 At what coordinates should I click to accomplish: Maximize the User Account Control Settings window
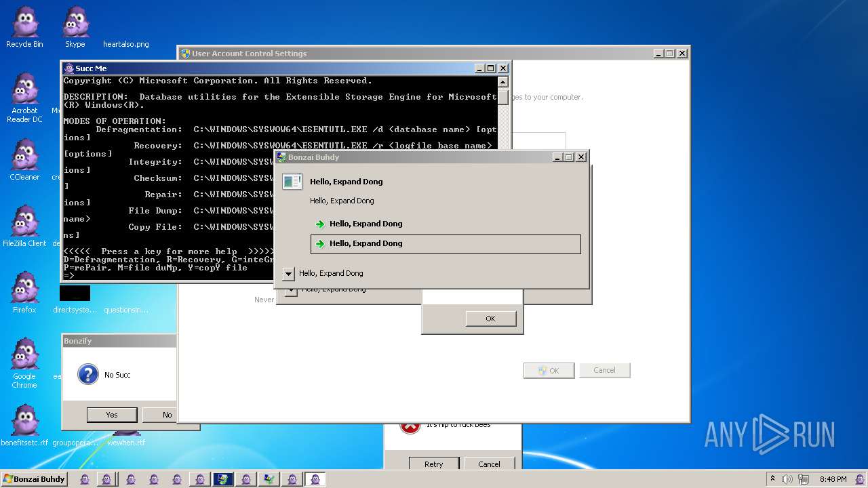click(x=670, y=54)
